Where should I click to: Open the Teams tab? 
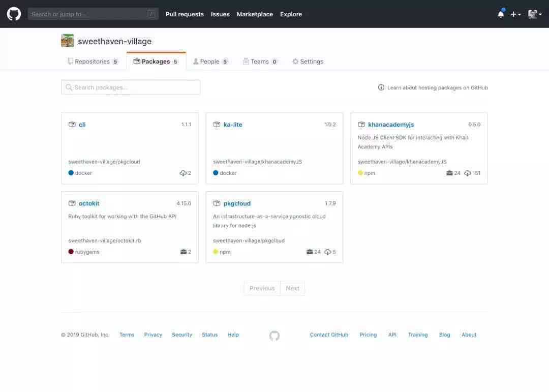tap(260, 62)
